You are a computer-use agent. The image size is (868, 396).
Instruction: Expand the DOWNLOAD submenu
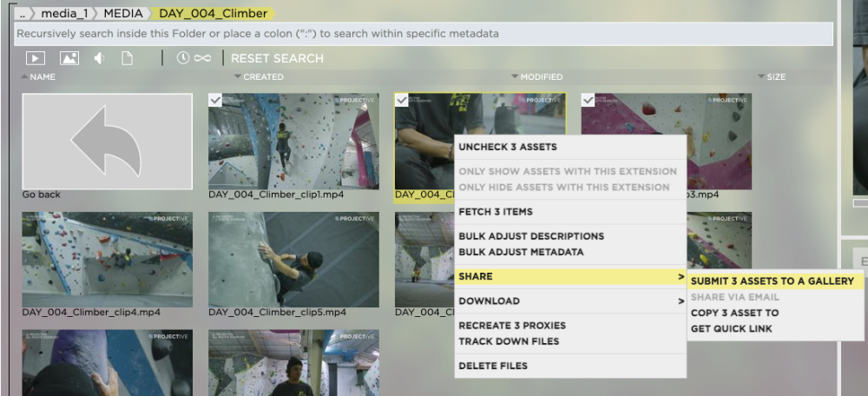click(571, 300)
